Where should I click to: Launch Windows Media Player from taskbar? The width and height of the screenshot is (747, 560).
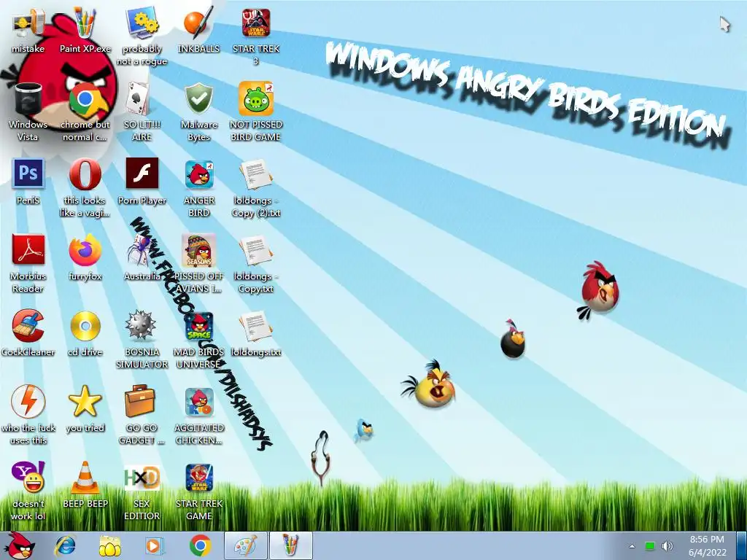153,545
